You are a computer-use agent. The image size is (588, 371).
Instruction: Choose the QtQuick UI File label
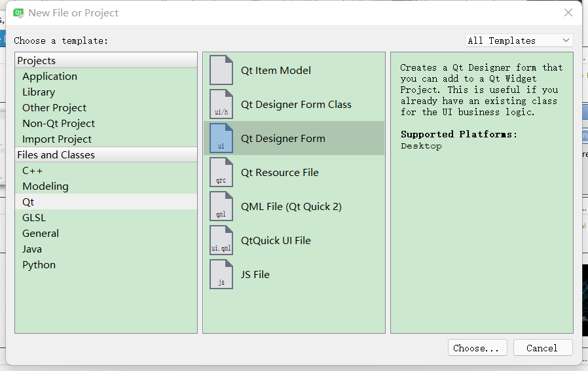(x=276, y=241)
